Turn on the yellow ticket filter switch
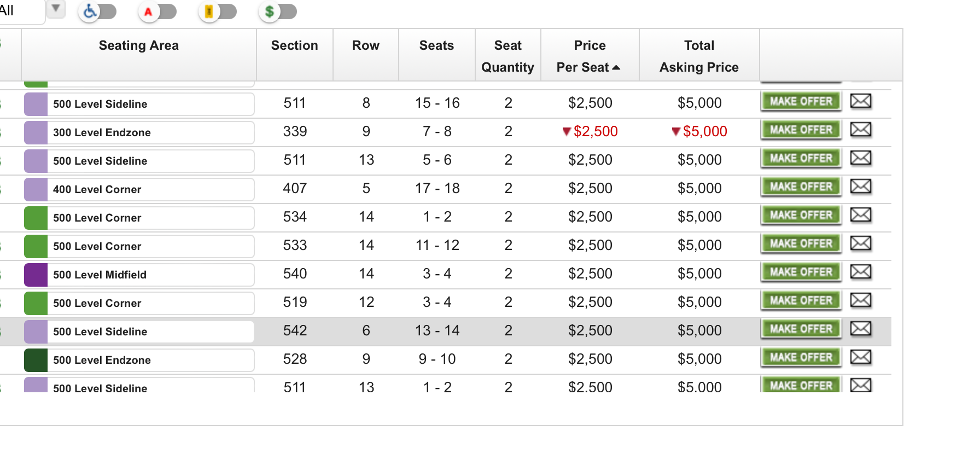This screenshot has height=453, width=980. (x=218, y=11)
